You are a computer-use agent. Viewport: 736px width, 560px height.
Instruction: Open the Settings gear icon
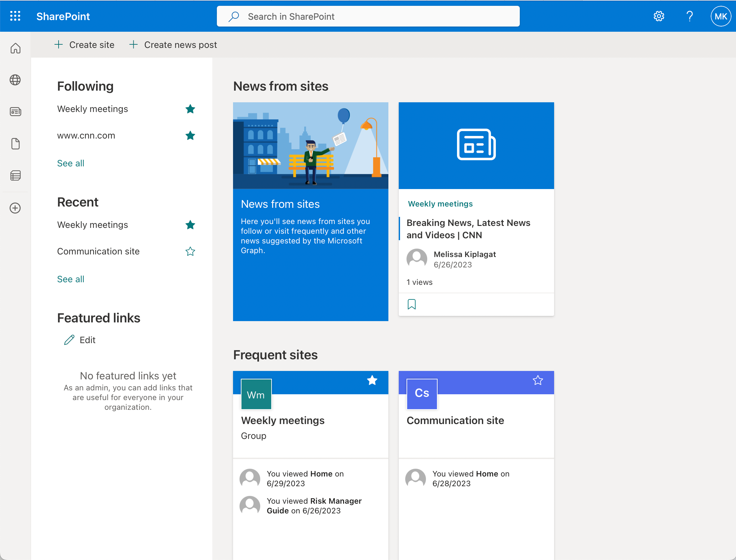click(659, 16)
